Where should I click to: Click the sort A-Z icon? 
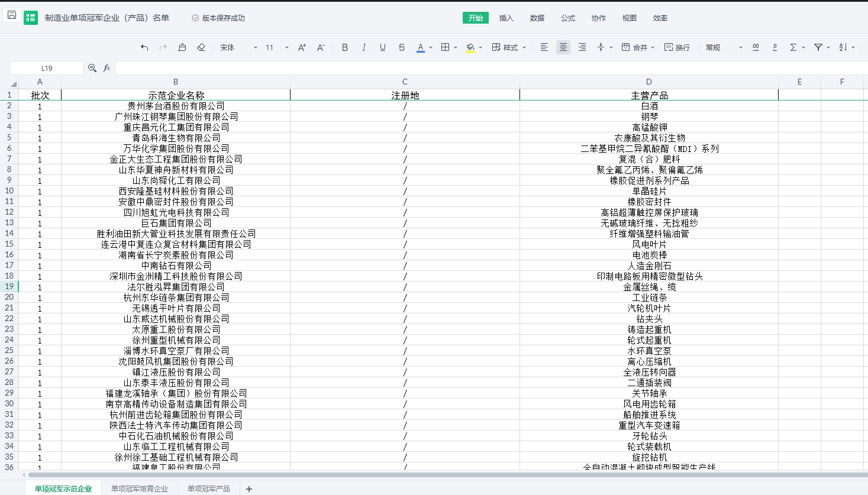point(843,47)
